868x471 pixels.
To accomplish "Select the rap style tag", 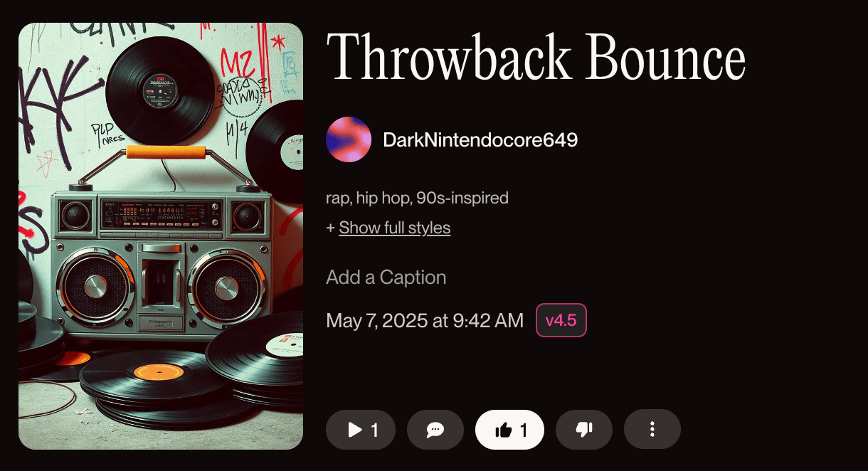I will point(337,199).
